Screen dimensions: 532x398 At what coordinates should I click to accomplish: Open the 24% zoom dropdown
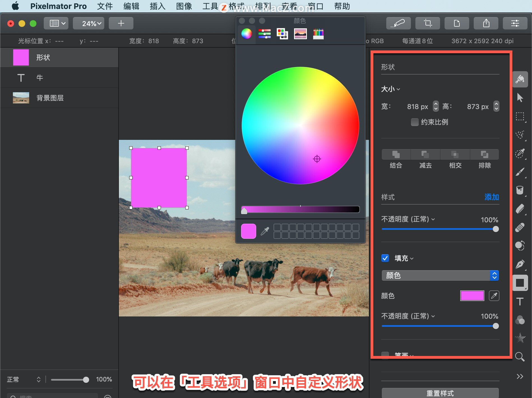(89, 23)
